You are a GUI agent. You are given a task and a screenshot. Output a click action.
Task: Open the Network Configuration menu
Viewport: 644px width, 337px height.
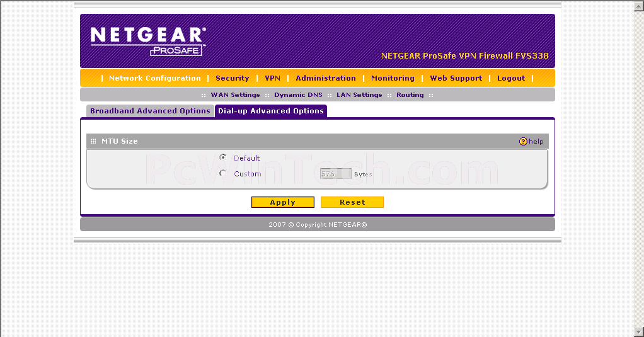tap(155, 78)
